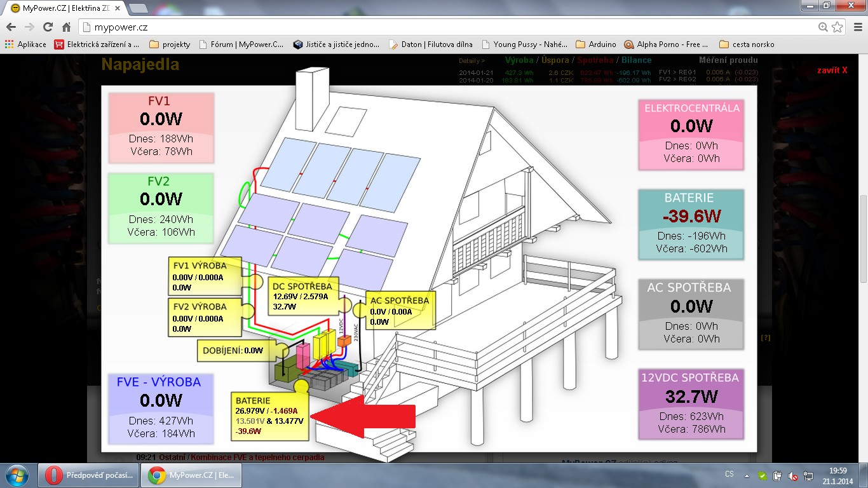Click the Úspora header link
The height and width of the screenshot is (488, 868).
pos(555,60)
